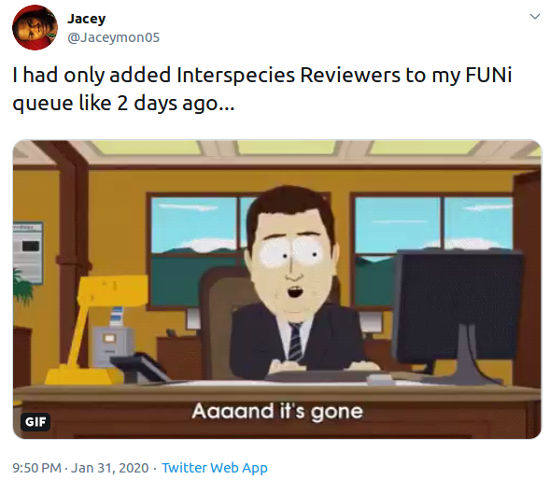Open Jacey's profile avatar picture
This screenshot has height=480, width=550.
[x=35, y=27]
